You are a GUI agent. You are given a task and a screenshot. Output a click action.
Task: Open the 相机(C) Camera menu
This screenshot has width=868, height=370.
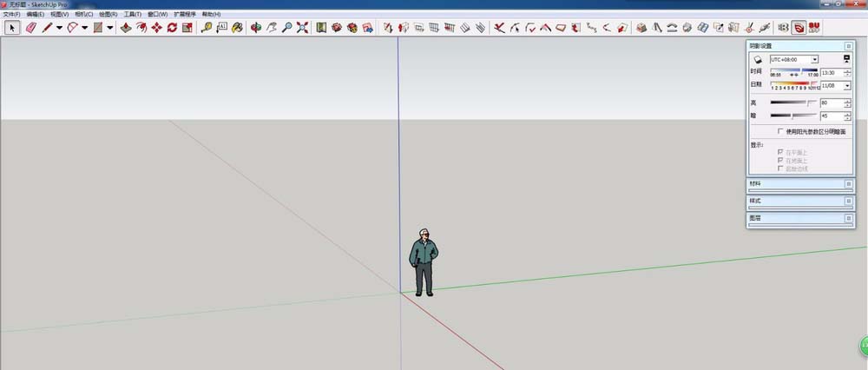click(83, 14)
